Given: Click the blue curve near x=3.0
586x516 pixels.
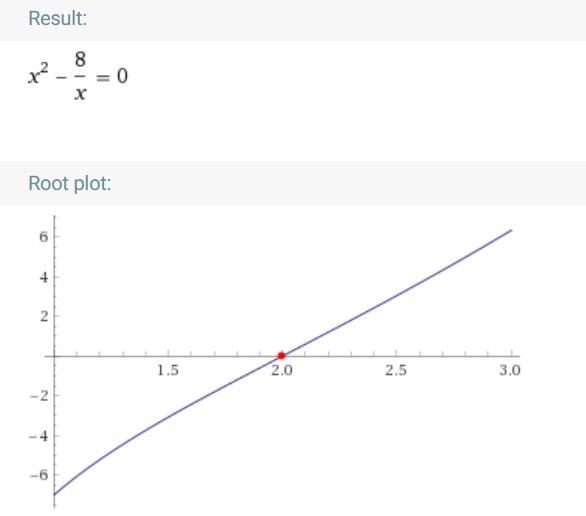Looking at the screenshot, I should point(501,235).
